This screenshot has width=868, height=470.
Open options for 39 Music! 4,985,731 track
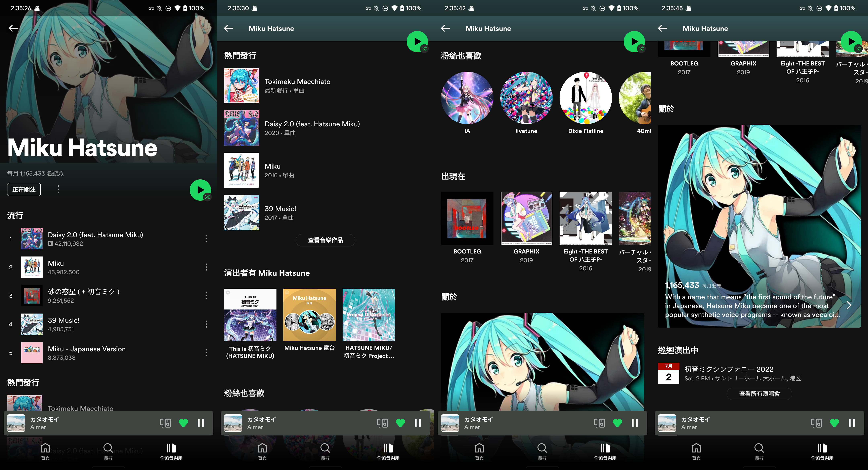(x=206, y=324)
